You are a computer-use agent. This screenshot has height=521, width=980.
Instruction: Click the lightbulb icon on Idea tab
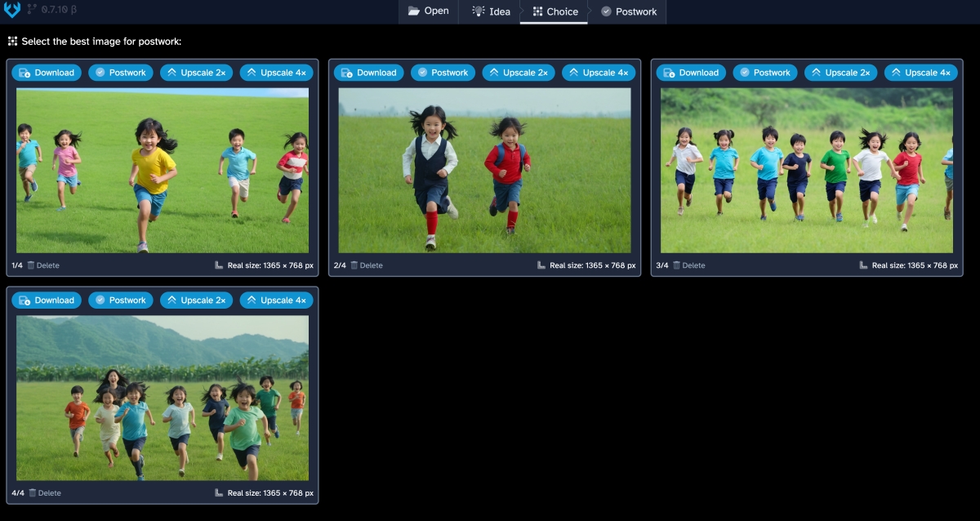pos(479,11)
